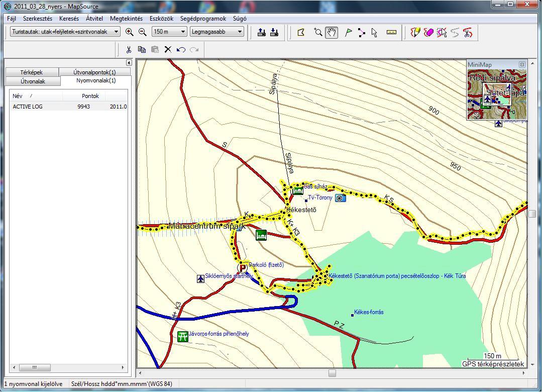Screen dimensions: 542x392
Task: Click the camera icon near Tv-Torony
Action: (341, 198)
